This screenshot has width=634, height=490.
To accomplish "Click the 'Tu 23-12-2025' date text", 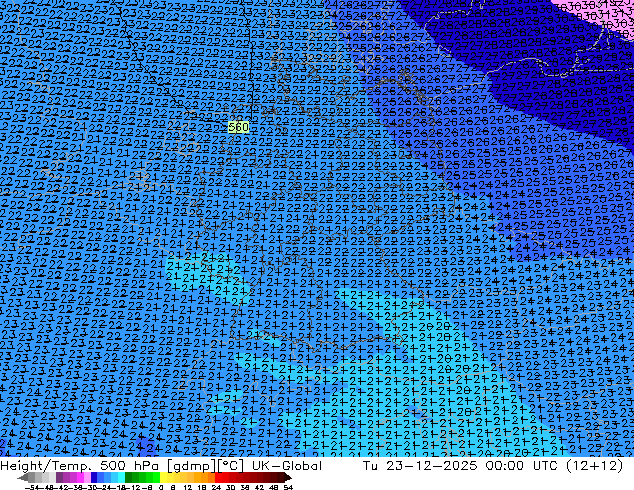I will pos(420,465).
